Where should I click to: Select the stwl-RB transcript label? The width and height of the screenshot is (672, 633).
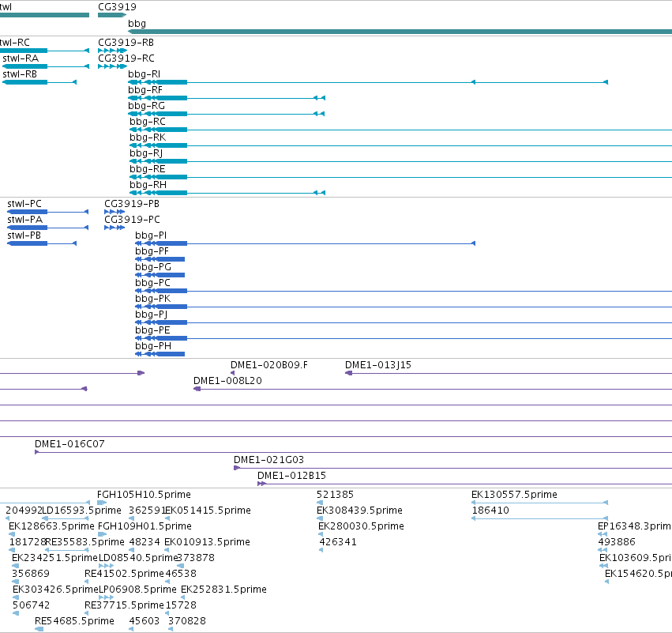point(20,74)
